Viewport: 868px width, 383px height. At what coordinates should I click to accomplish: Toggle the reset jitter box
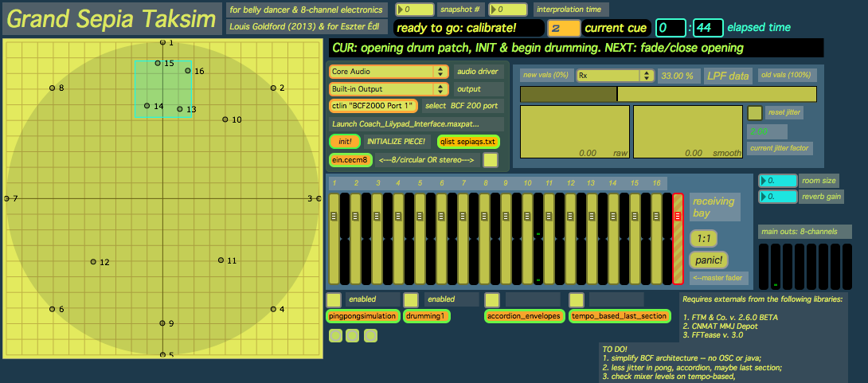(754, 113)
